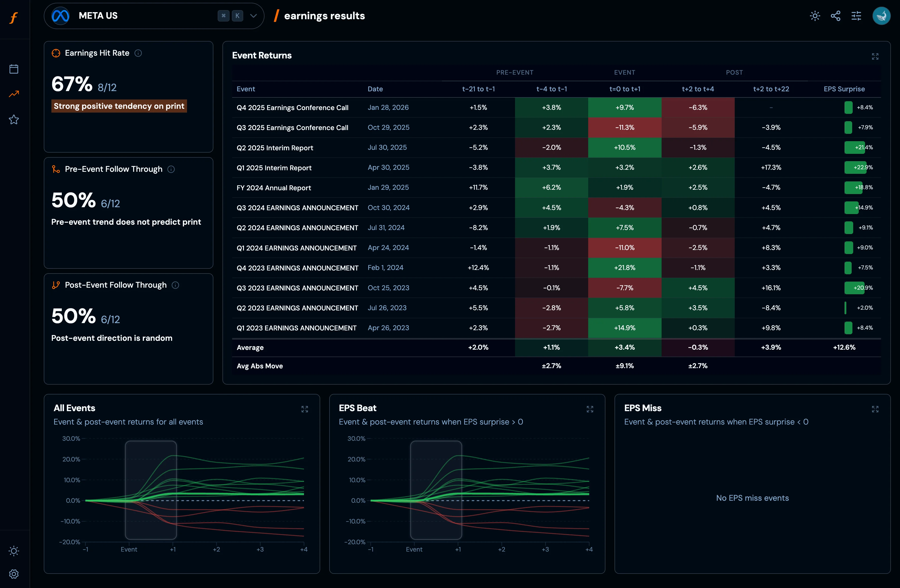
Task: Open the Post-Event Follow Through info tooltip
Action: (175, 285)
